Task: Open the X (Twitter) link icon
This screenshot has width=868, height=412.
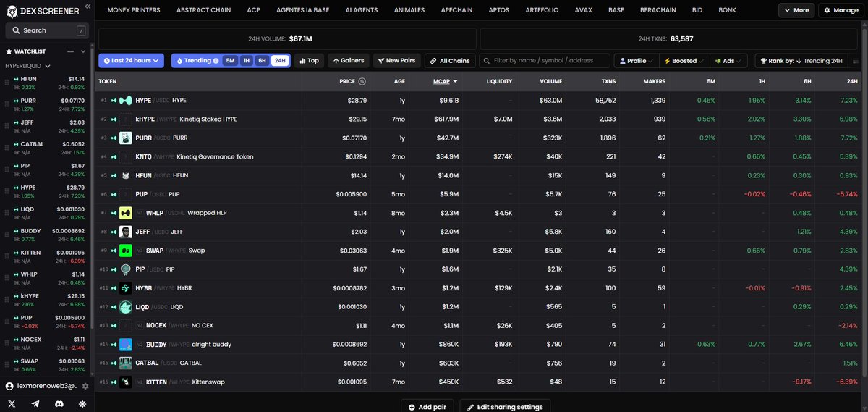Action: pyautogui.click(x=12, y=403)
